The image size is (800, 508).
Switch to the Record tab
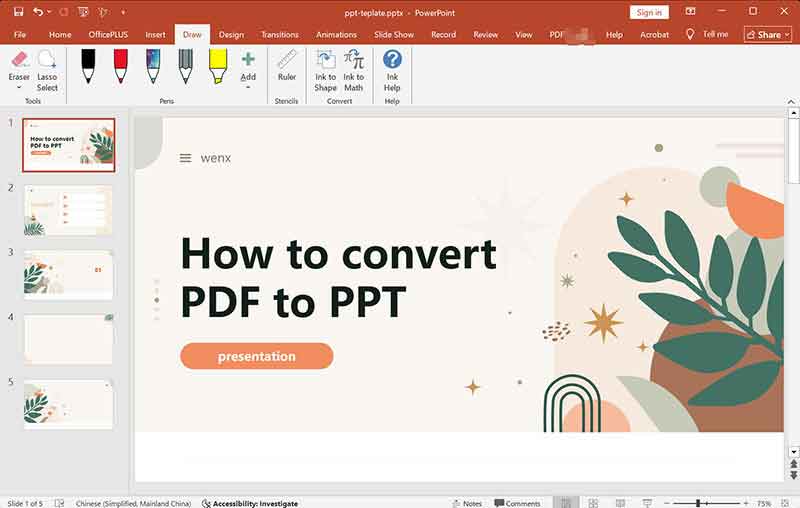point(443,35)
